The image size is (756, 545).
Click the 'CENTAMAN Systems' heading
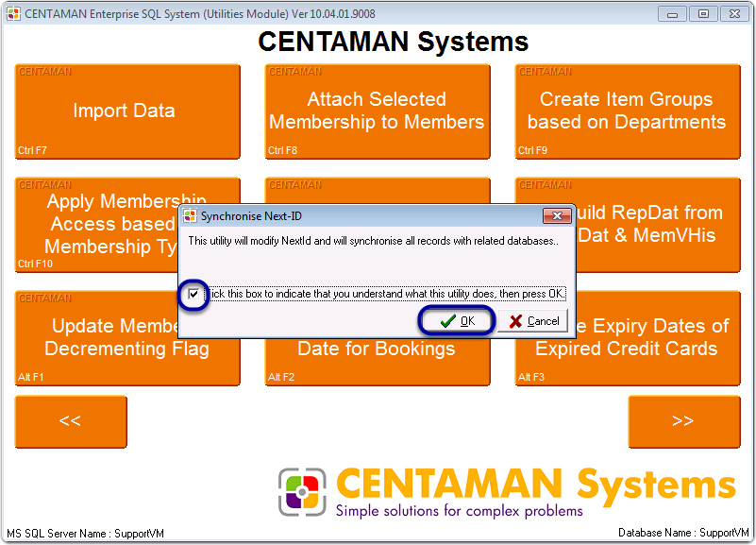pyautogui.click(x=393, y=42)
